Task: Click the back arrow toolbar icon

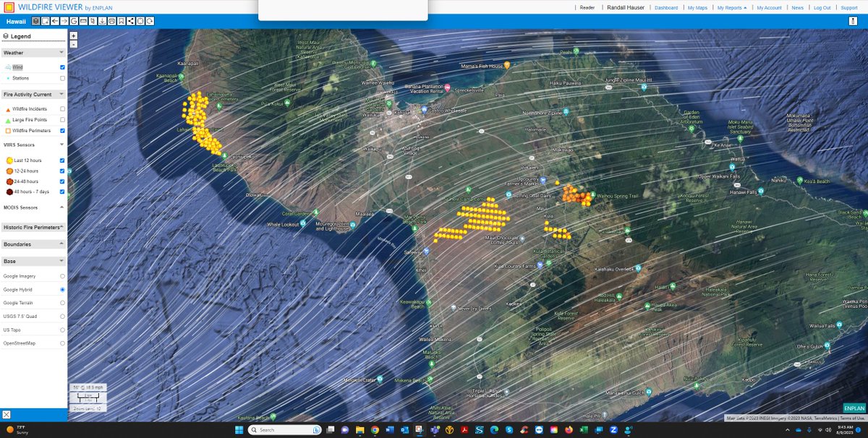Action: (55, 21)
